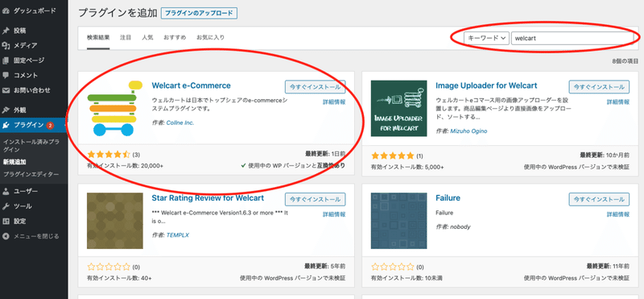Collapse sidebar with メニューを閉じる arrow icon

6,236
